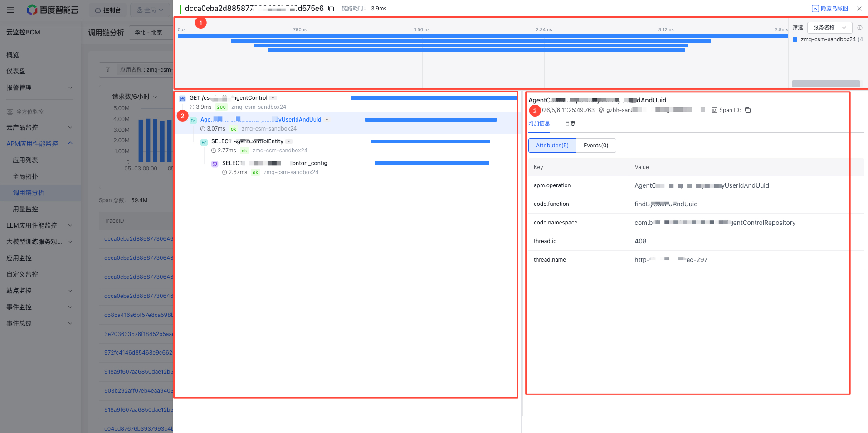This screenshot has width=868, height=433.
Task: Open trace link starting 3e203633576f18452b5aa
Action: tap(139, 334)
